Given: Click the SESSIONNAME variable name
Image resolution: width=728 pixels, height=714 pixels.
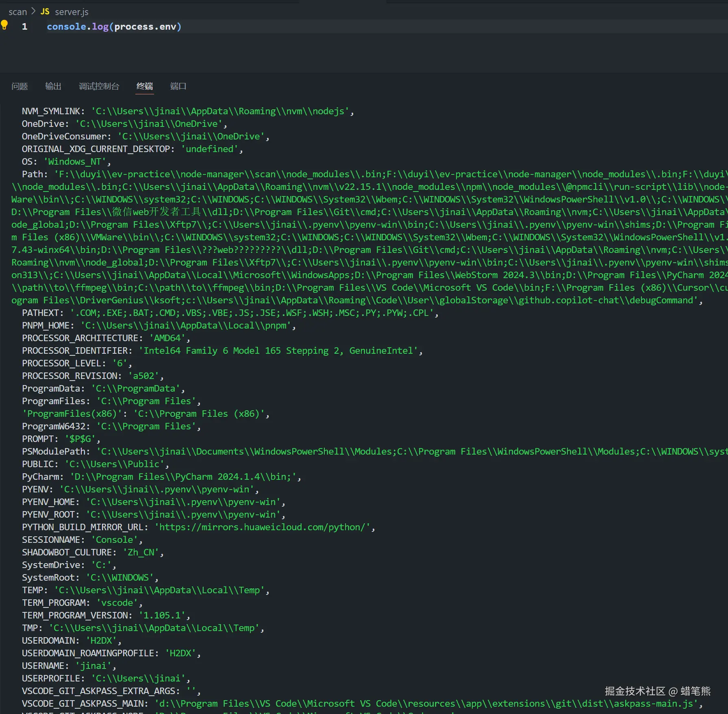Looking at the screenshot, I should (51, 540).
